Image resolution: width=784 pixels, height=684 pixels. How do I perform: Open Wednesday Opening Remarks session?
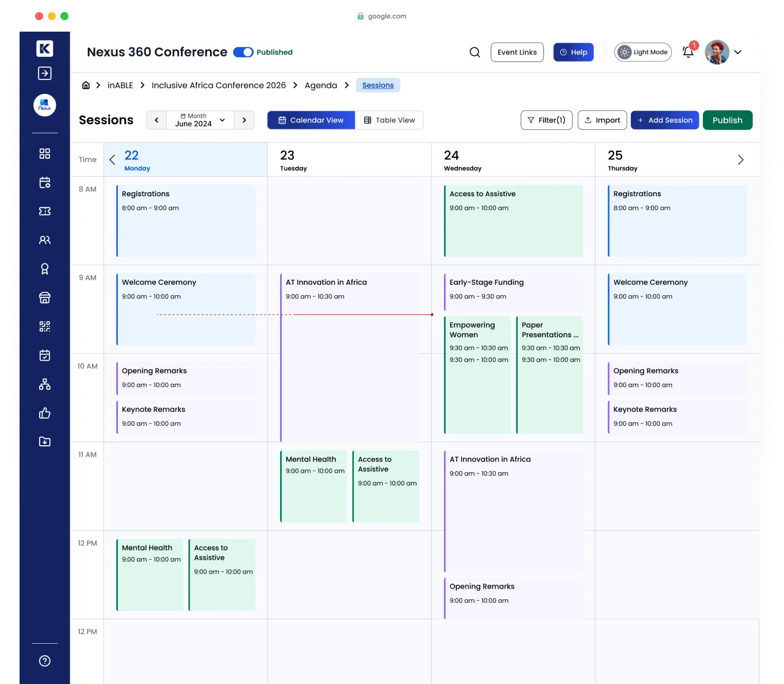point(514,598)
